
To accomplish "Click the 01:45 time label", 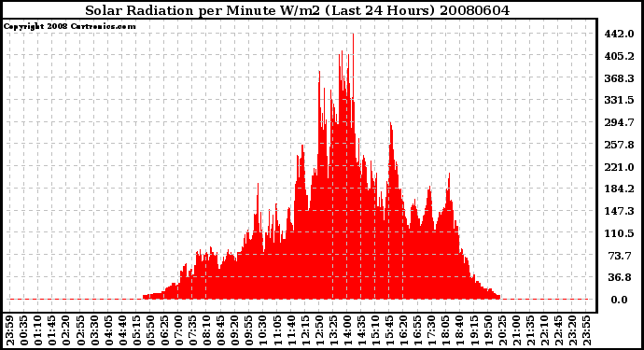I will click(52, 330).
